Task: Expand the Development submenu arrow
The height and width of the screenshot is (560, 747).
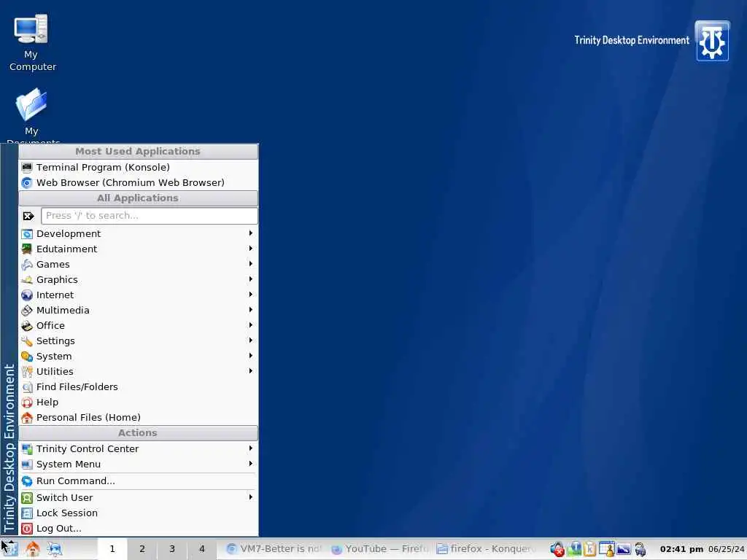Action: [251, 233]
